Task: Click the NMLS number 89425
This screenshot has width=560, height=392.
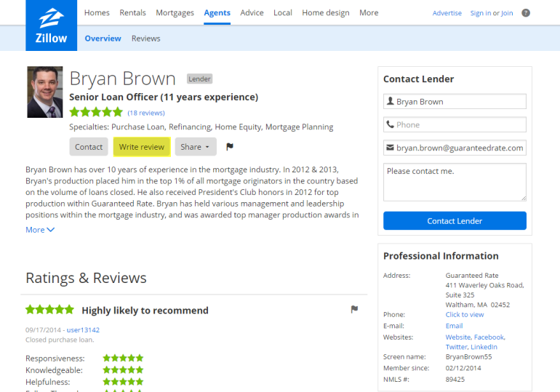Action: pyautogui.click(x=455, y=379)
